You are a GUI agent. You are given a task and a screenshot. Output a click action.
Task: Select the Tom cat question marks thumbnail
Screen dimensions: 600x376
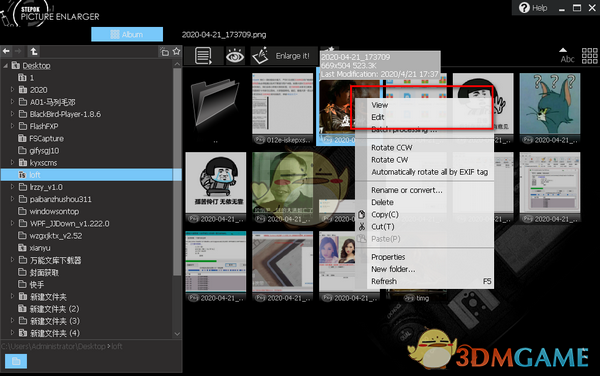tap(550, 109)
